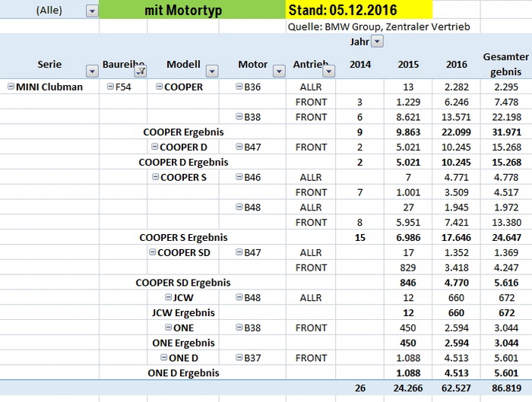The image size is (532, 402).
Task: Collapse the B38 motor under COOPER
Action: (x=239, y=117)
